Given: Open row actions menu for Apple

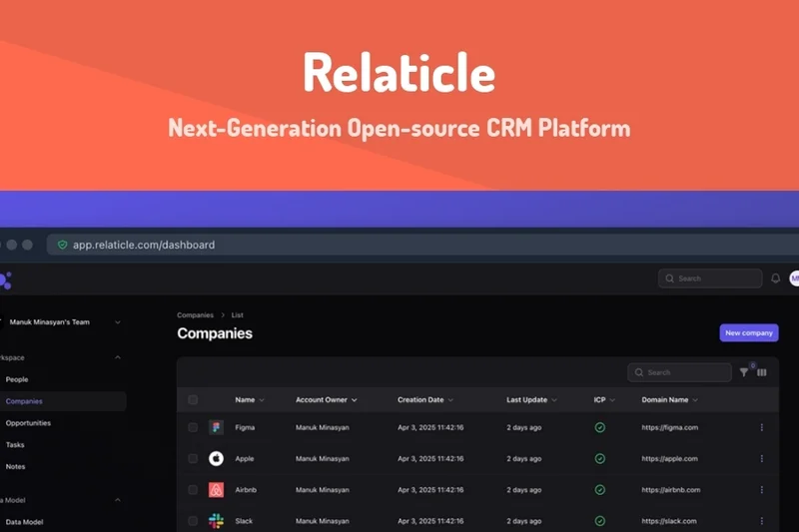Looking at the screenshot, I should pos(762,458).
